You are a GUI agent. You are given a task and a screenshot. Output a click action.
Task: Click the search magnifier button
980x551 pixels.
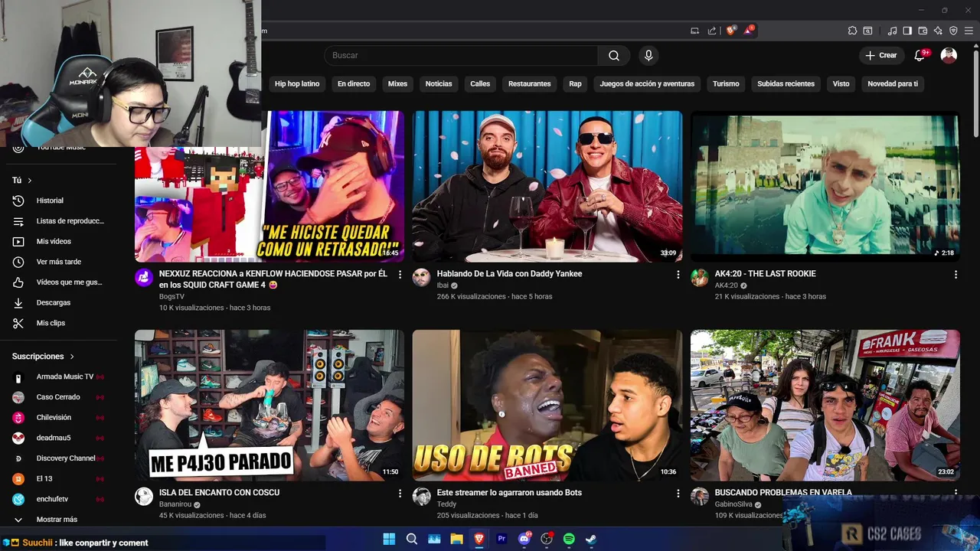pyautogui.click(x=614, y=55)
